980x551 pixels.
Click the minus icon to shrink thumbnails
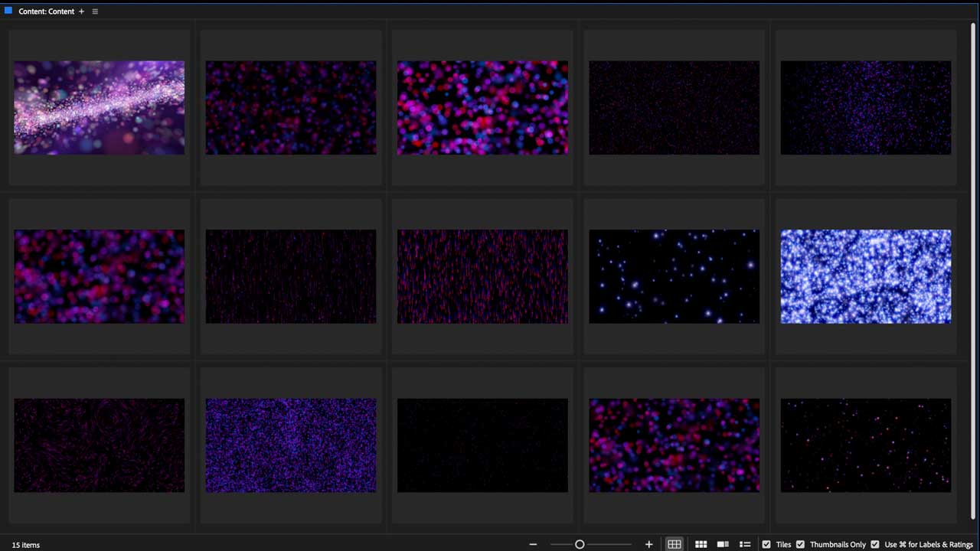[x=533, y=544]
